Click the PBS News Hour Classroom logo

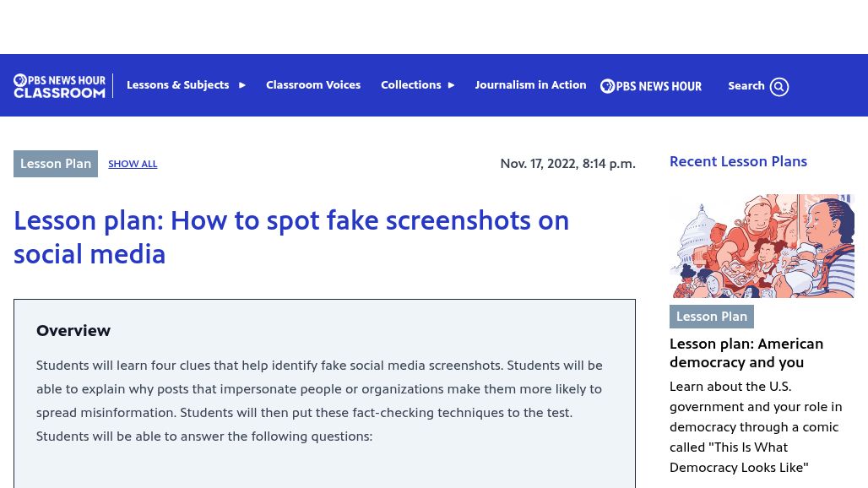click(59, 86)
